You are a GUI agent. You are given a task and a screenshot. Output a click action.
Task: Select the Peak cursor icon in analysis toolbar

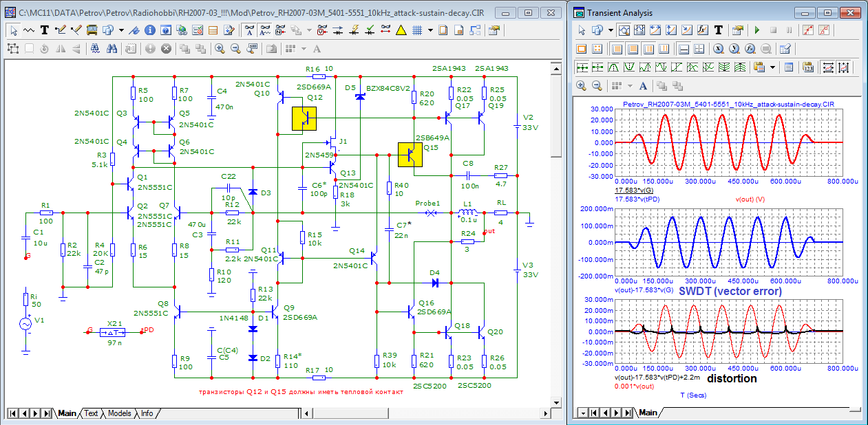point(612,67)
